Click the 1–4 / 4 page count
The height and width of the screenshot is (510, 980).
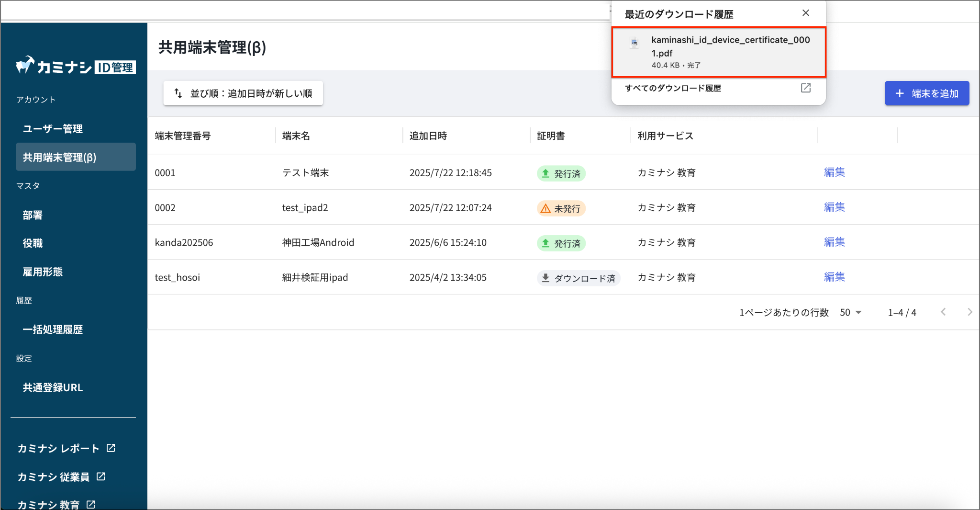902,313
